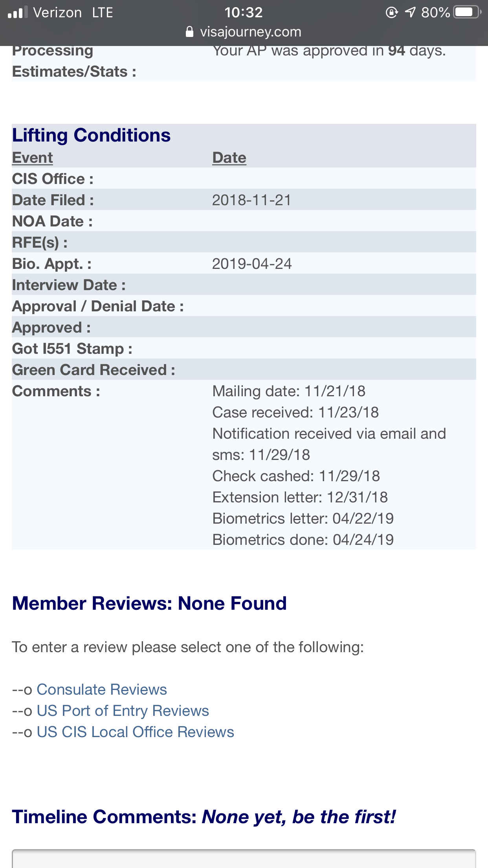488x868 pixels.
Task: Click the Event column header
Action: point(33,157)
